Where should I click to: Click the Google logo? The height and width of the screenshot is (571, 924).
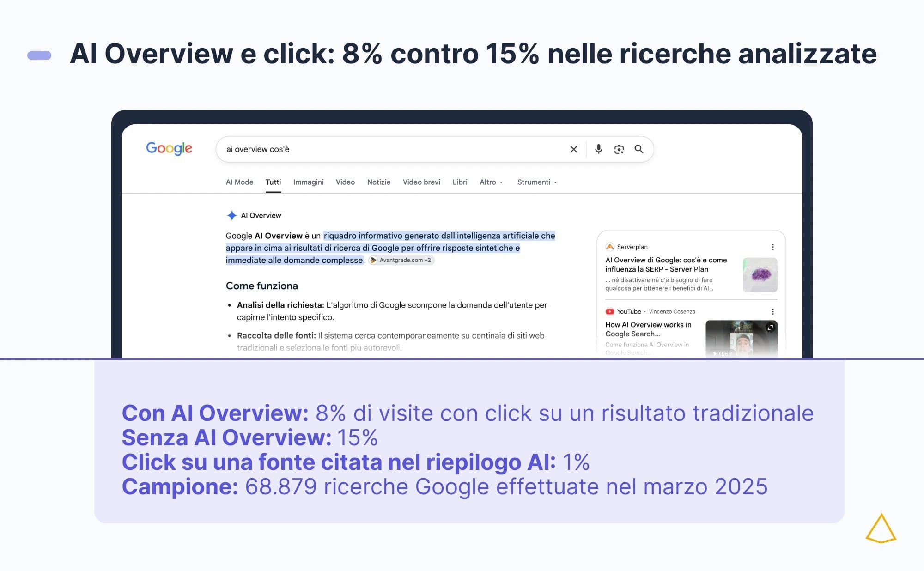click(x=169, y=148)
